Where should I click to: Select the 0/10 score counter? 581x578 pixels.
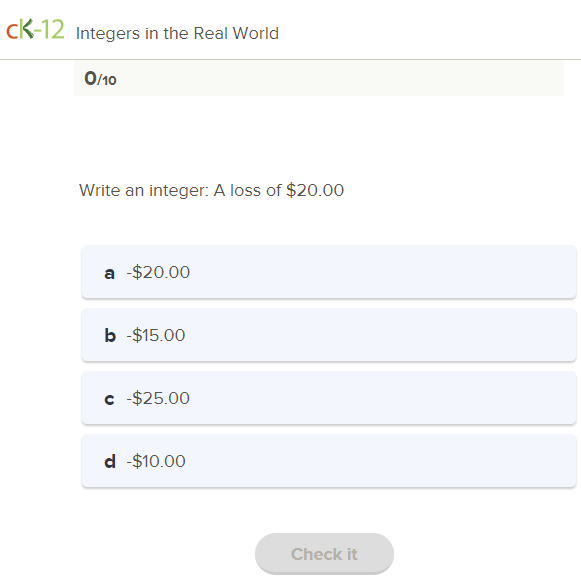(100, 79)
